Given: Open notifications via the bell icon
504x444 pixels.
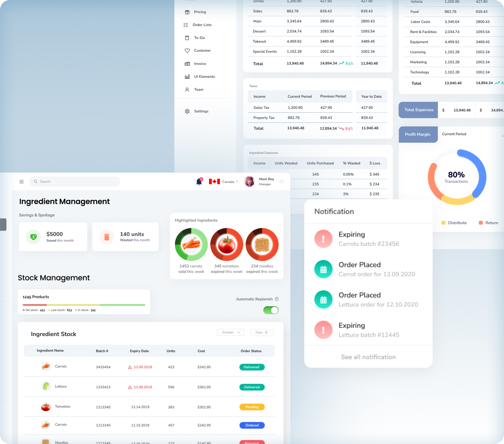Looking at the screenshot, I should 199,181.
